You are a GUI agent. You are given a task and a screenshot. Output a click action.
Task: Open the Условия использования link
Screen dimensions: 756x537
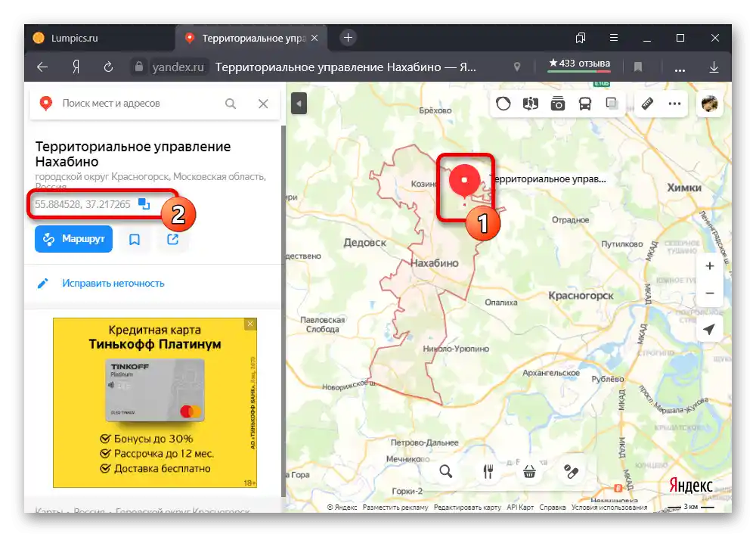click(609, 507)
